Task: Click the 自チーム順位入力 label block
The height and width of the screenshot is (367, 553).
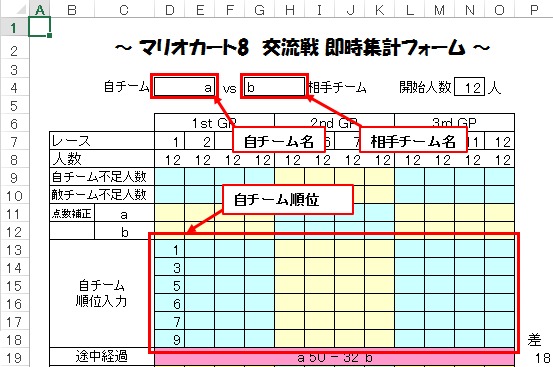Action: click(102, 294)
